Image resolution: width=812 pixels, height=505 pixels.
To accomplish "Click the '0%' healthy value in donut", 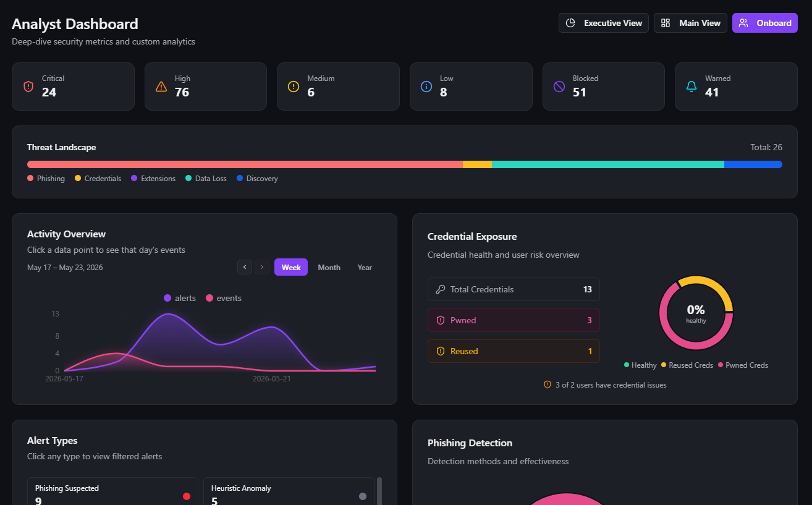I will (696, 310).
